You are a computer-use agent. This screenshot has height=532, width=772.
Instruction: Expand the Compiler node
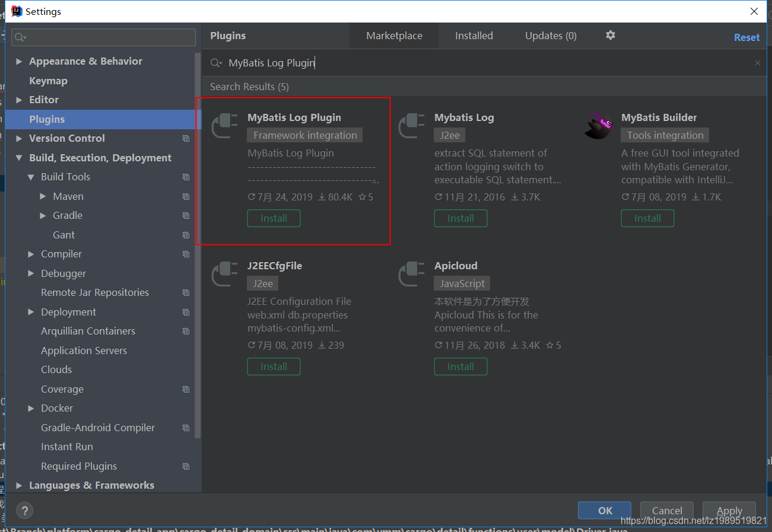point(31,254)
